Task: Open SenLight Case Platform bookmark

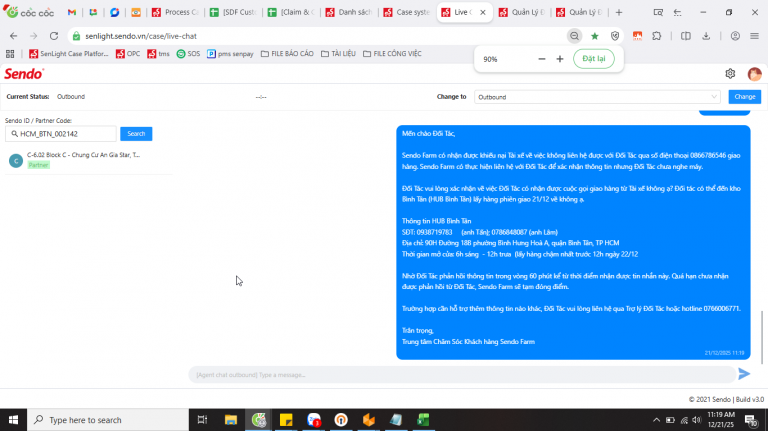Action: coord(69,54)
